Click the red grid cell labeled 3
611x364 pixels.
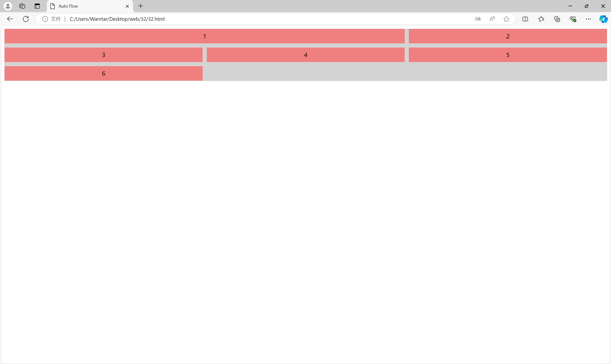tap(104, 55)
